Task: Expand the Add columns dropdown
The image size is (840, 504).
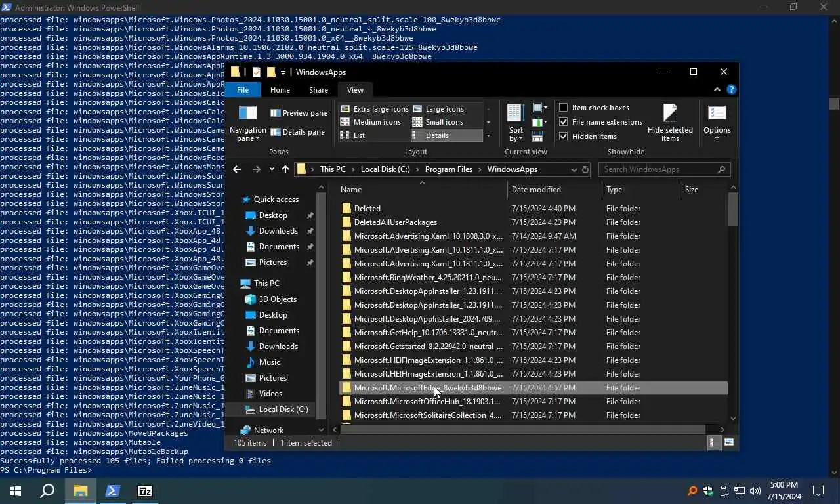Action: coord(539,123)
